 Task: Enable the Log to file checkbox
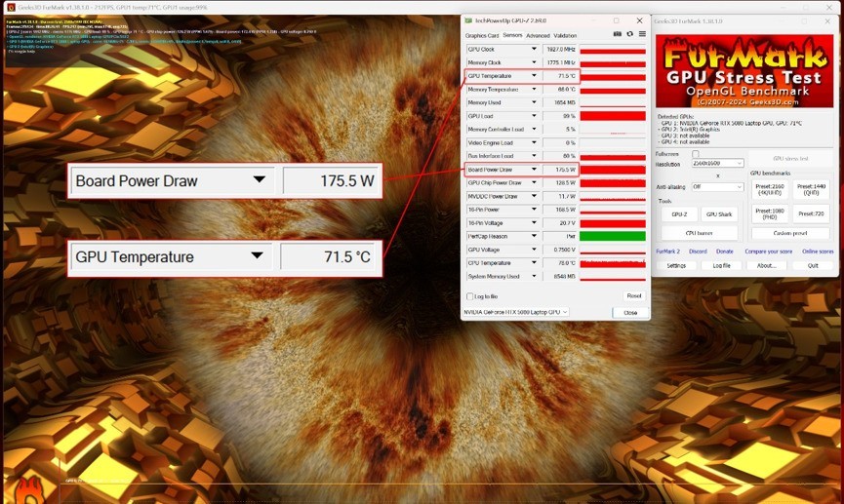click(469, 296)
